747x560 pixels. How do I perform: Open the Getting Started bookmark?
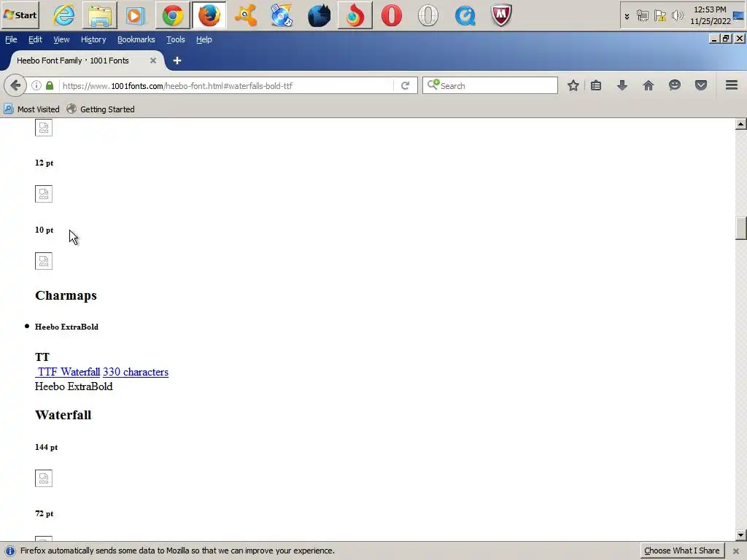tap(101, 109)
